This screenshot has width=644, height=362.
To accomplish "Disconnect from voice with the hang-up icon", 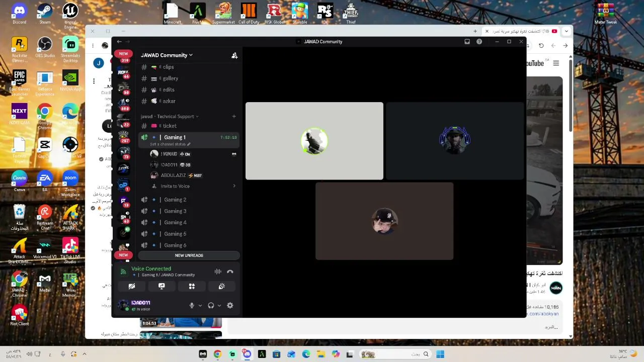I will [230, 271].
